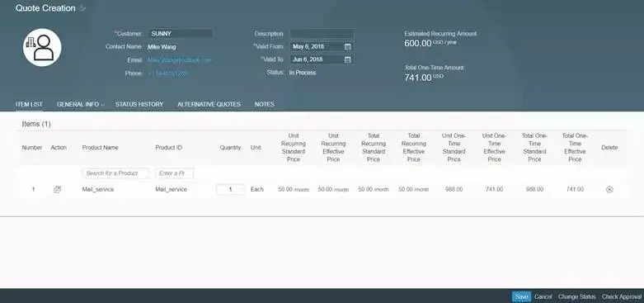This screenshot has height=303, width=644.
Task: Click the customer avatar icon
Action: tap(42, 48)
